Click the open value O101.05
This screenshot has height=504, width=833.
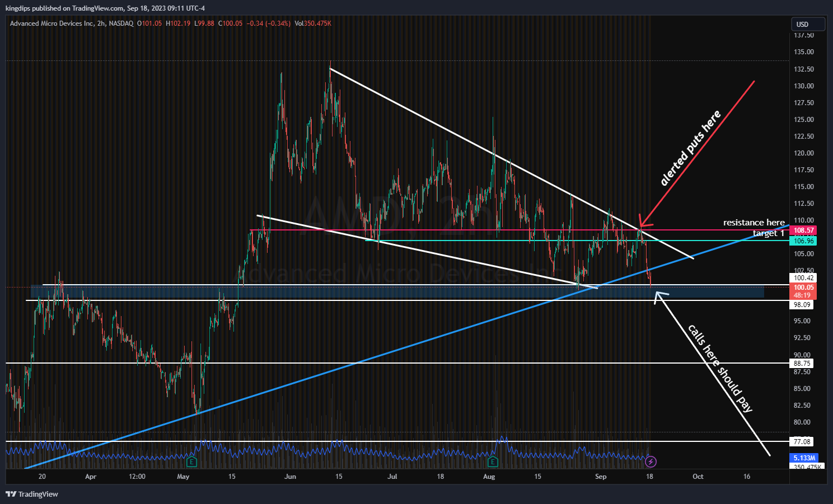pyautogui.click(x=149, y=23)
